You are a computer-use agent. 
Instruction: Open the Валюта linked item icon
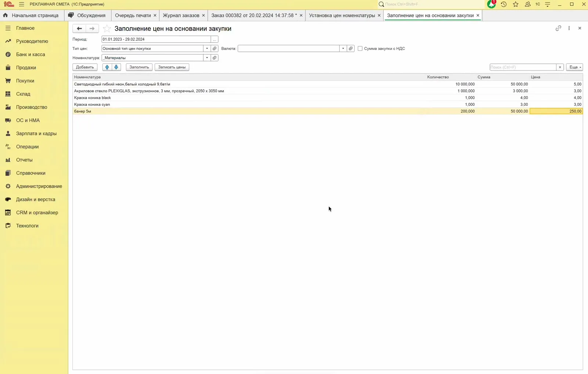[351, 48]
